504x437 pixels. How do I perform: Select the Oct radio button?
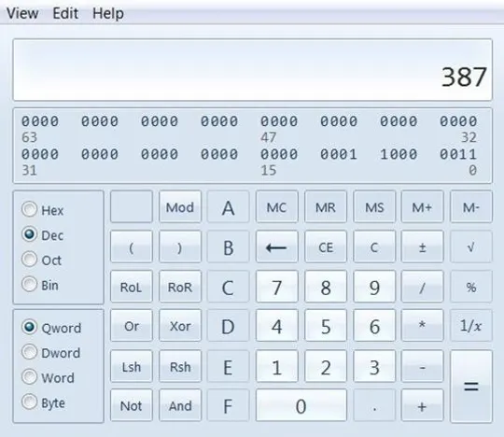41,260
